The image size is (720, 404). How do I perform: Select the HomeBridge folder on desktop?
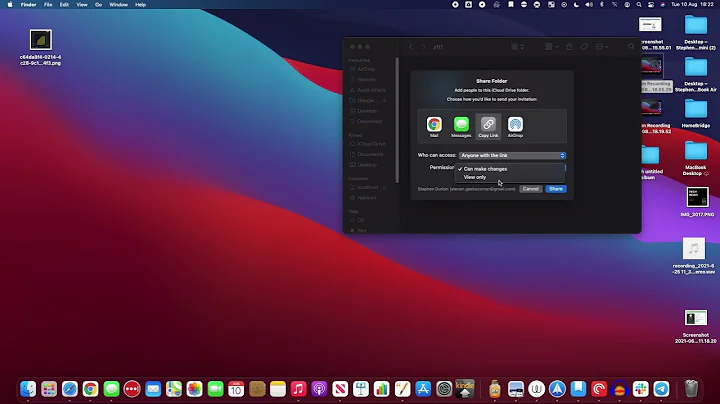pyautogui.click(x=696, y=114)
